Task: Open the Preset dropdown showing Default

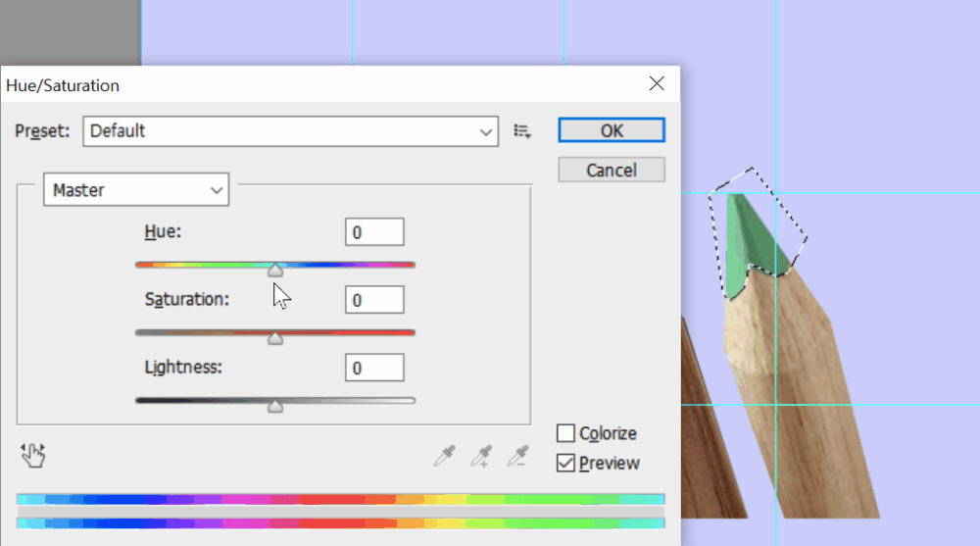Action: (291, 131)
